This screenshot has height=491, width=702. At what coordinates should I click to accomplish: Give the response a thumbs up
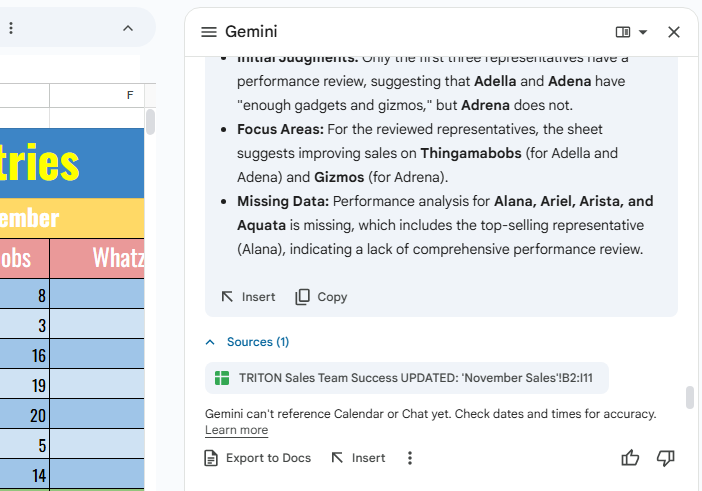point(630,458)
